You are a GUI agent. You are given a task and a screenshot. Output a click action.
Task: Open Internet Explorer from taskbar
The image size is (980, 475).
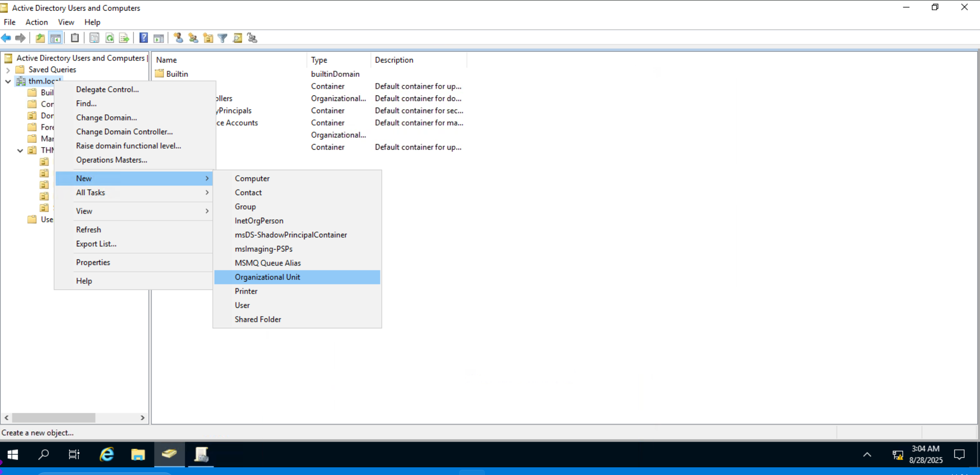pyautogui.click(x=106, y=455)
